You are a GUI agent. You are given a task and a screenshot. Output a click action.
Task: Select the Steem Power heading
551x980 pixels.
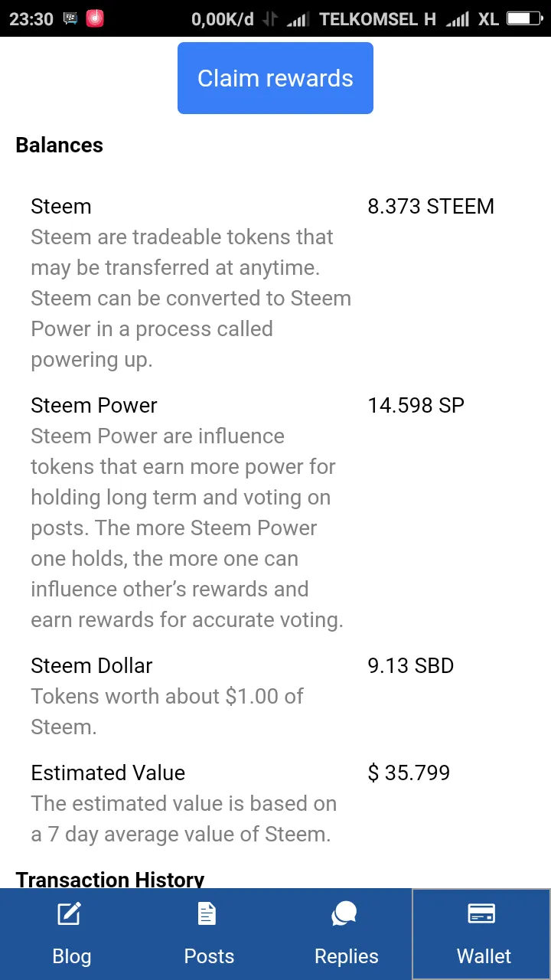[94, 406]
